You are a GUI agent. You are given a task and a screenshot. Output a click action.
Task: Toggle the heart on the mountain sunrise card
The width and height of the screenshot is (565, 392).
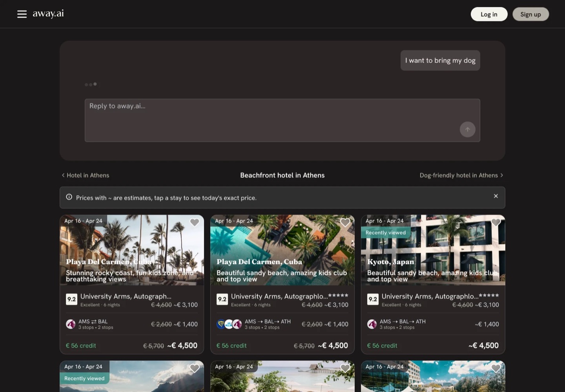(x=194, y=368)
